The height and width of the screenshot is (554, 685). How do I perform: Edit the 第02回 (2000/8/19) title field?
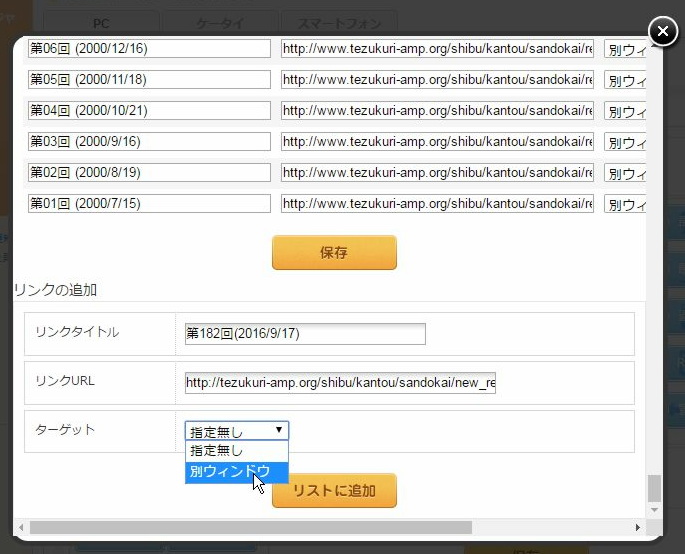tap(149, 173)
